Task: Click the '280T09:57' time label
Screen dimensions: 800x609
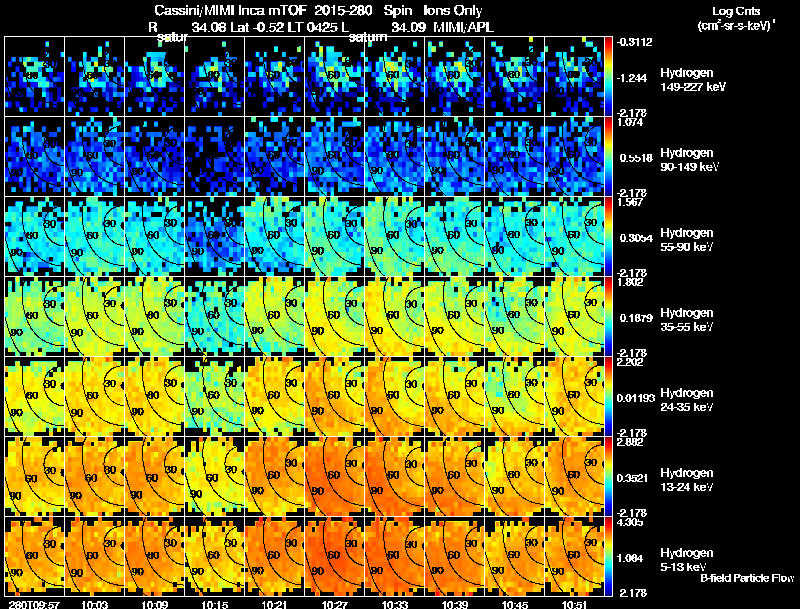Action: tap(34, 604)
